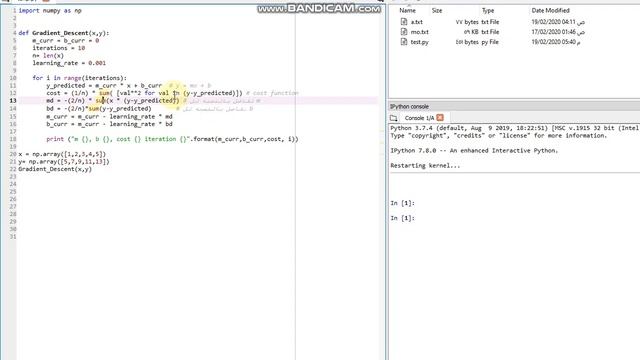The height and width of the screenshot is (360, 640).
Task: Click the mo.txt file icon
Action: coord(404,31)
